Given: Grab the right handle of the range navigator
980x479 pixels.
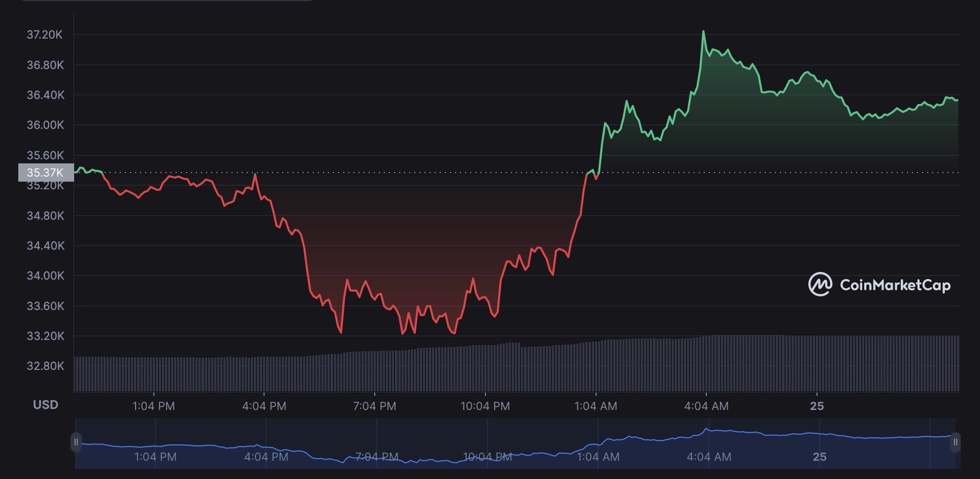Looking at the screenshot, I should 955,442.
